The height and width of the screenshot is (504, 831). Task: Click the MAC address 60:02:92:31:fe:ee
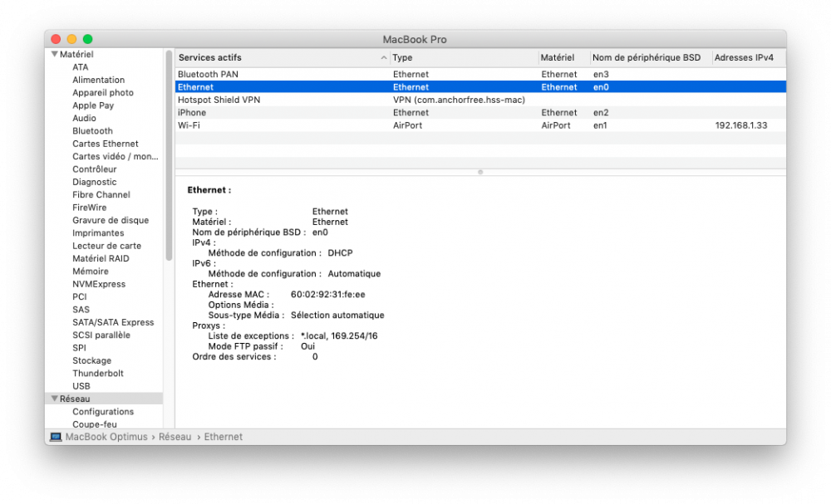point(327,295)
